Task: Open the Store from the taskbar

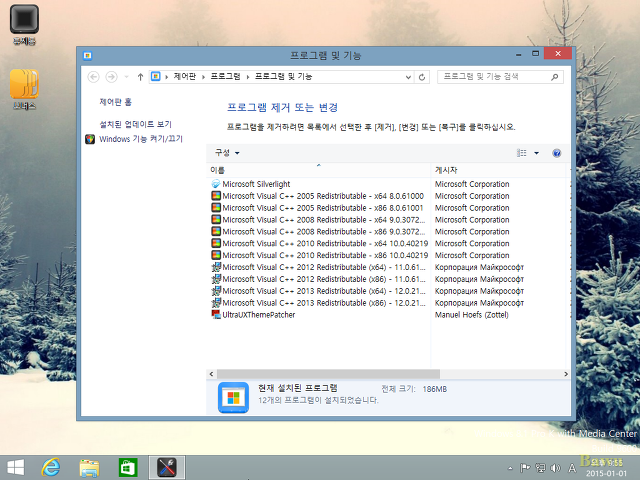Action: (x=128, y=467)
